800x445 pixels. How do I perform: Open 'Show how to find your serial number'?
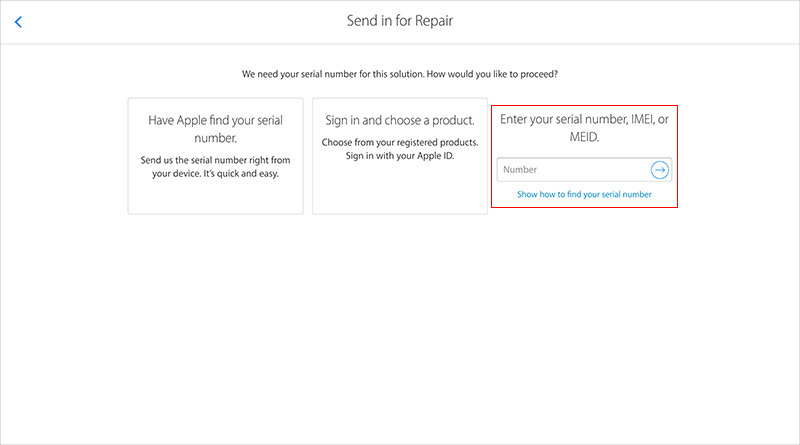pyautogui.click(x=584, y=194)
